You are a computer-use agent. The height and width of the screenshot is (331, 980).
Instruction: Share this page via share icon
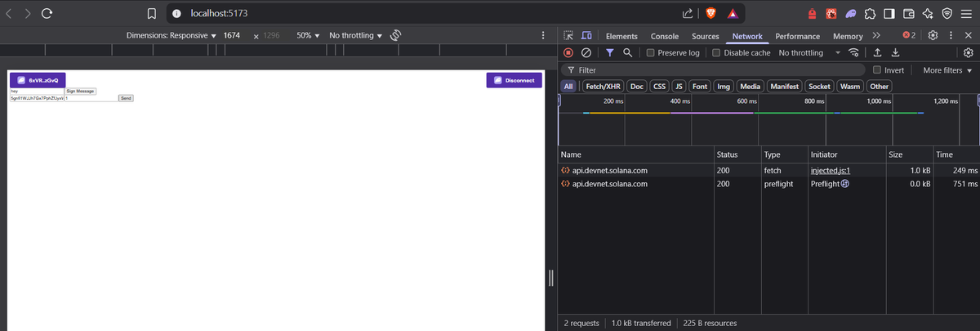[688, 13]
